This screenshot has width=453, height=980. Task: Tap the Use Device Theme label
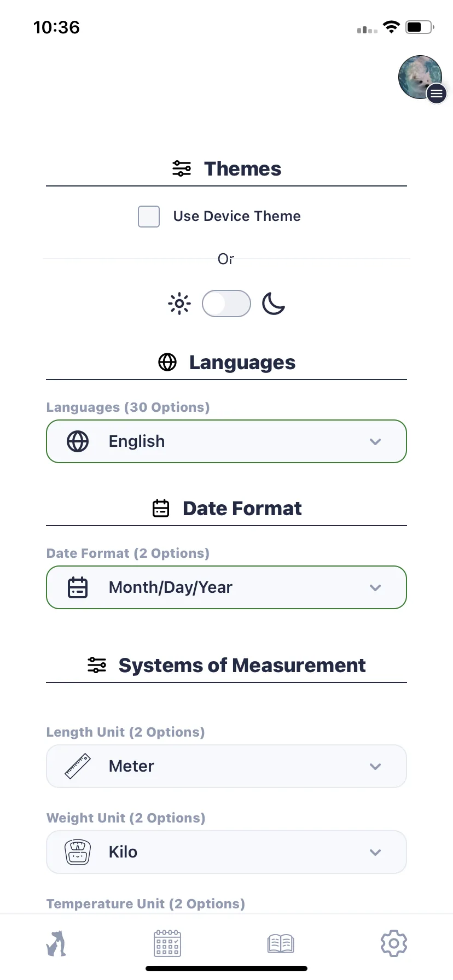pos(237,217)
